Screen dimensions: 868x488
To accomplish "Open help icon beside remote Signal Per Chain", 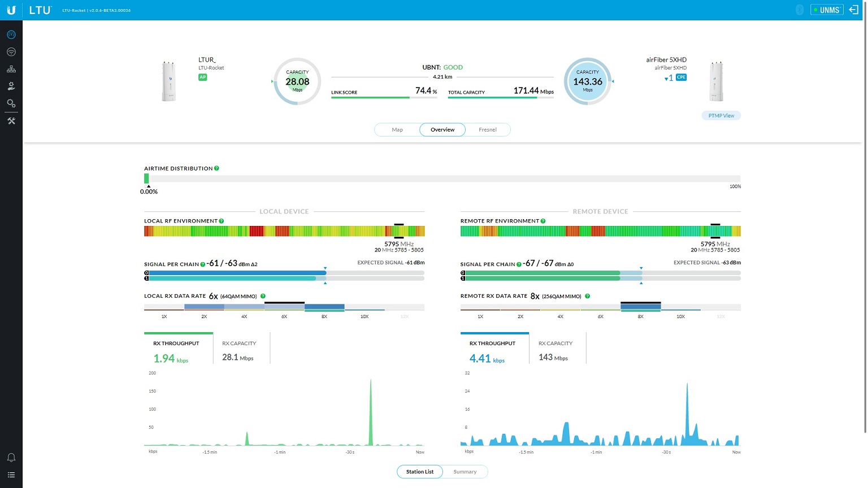I will click(519, 264).
